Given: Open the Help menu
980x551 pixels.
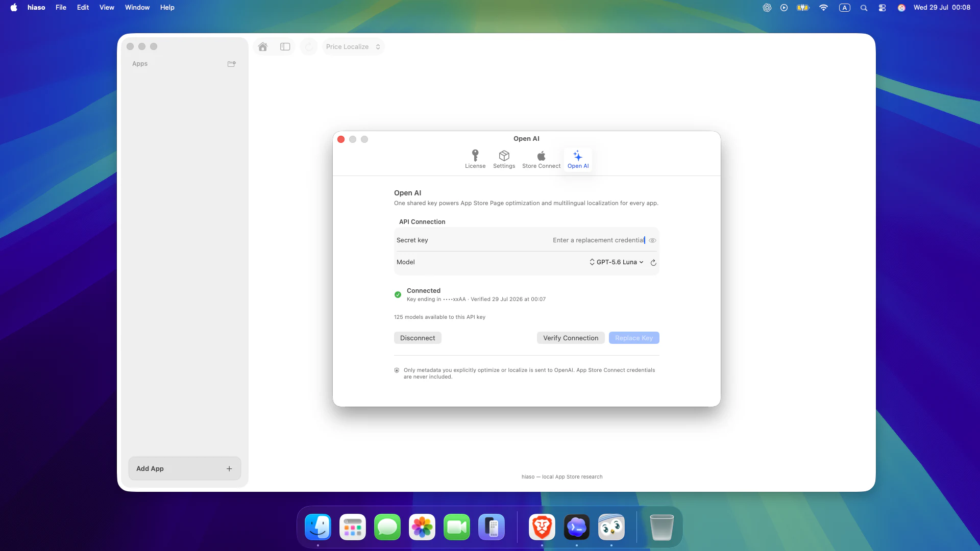Looking at the screenshot, I should click(167, 7).
